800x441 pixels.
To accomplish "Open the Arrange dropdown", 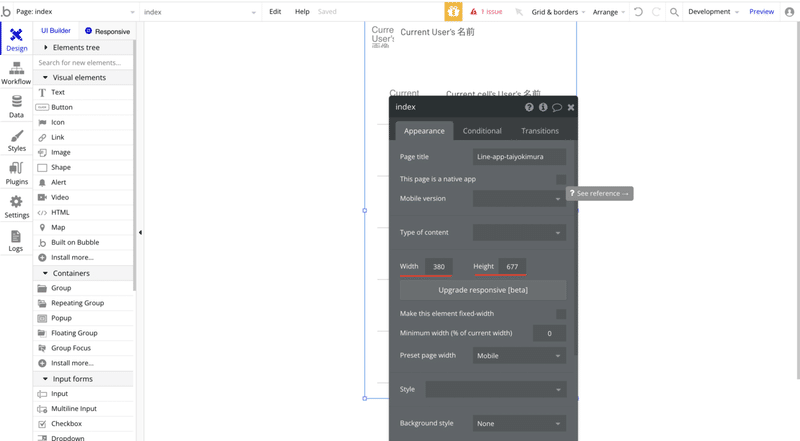I will click(609, 12).
